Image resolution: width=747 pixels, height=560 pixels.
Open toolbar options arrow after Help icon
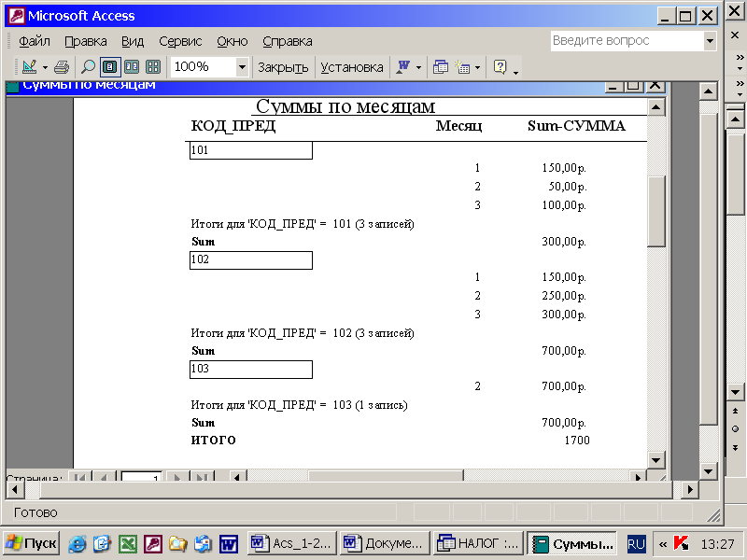pos(516,73)
